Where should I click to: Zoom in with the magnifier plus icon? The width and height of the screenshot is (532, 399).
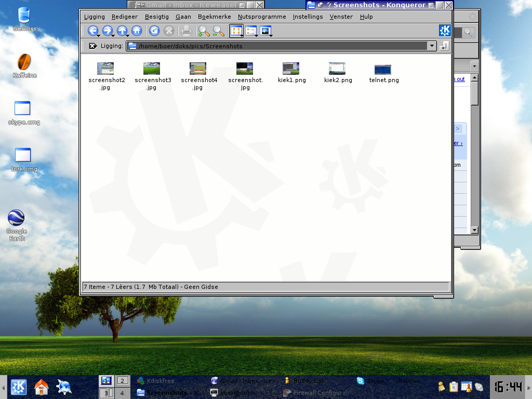(x=204, y=31)
